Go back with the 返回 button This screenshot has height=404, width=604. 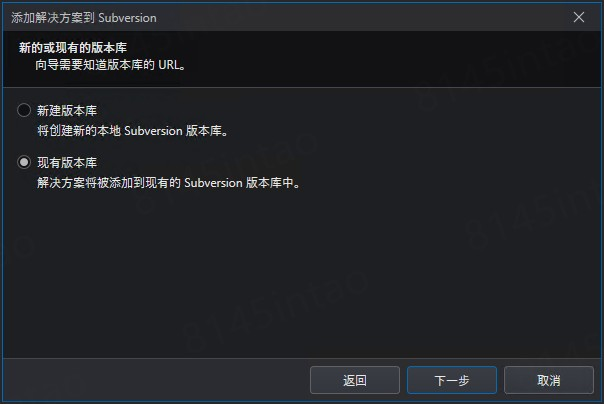[354, 380]
